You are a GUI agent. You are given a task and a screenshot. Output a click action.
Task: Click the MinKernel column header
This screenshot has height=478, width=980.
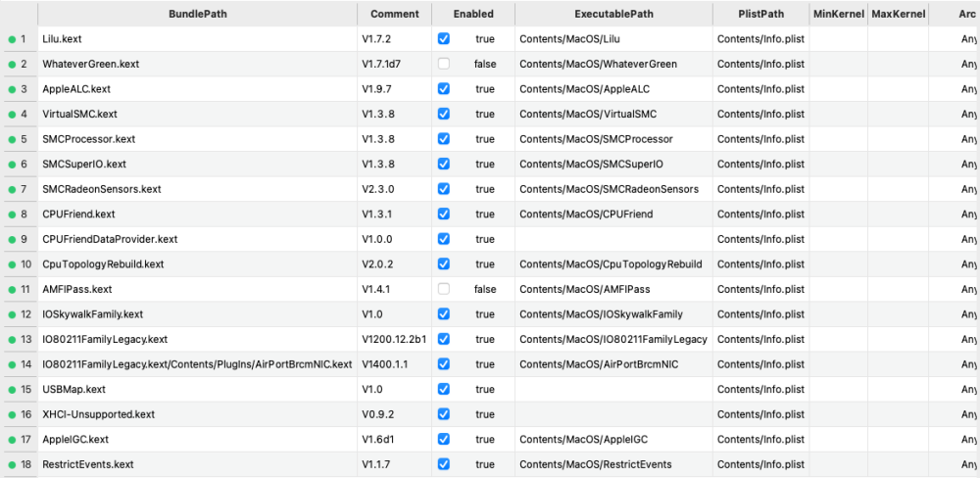[838, 14]
